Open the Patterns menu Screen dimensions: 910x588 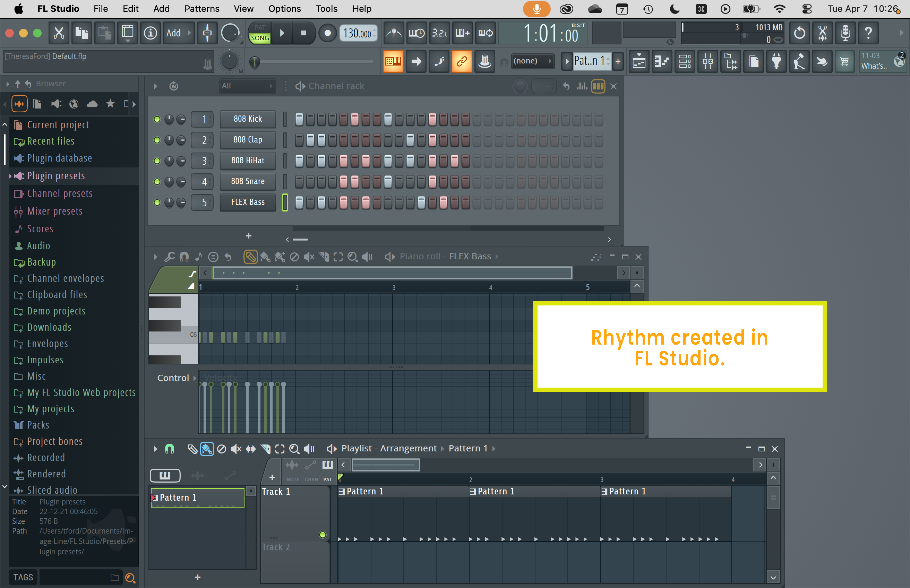coord(201,9)
